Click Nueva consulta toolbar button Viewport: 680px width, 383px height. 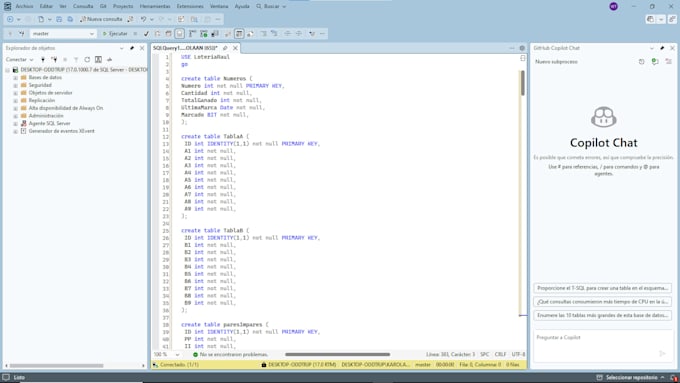point(101,19)
